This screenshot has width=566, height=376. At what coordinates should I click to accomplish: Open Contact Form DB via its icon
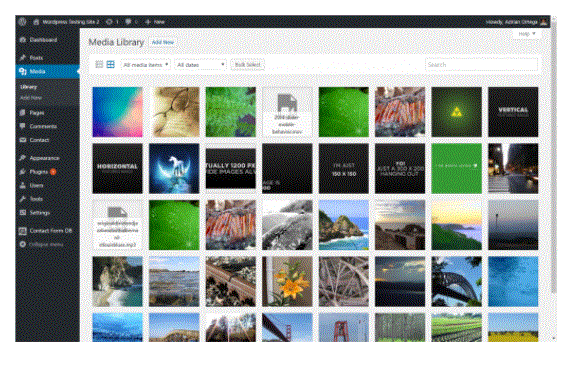coord(23,231)
